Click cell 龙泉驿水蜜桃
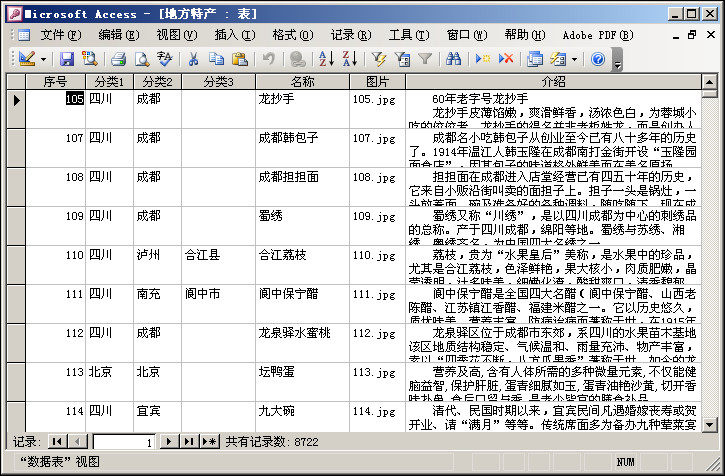Viewport: 725px width, 476px height. (302, 343)
